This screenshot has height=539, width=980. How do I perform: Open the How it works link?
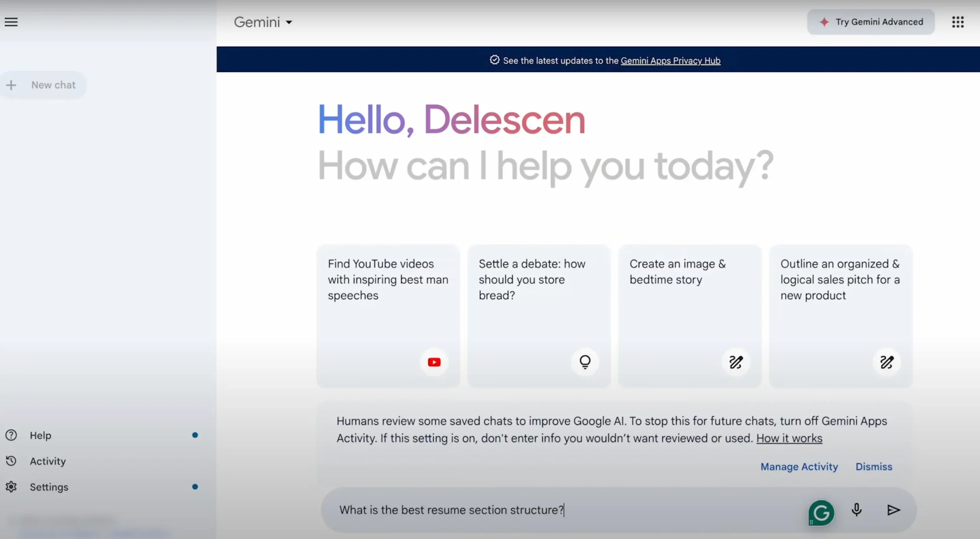(789, 438)
